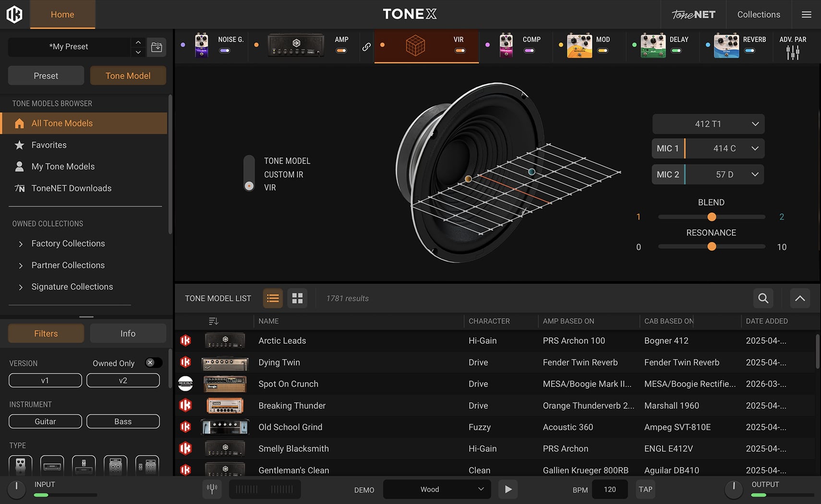Open the Collections menu in the header
The height and width of the screenshot is (504, 821).
[x=759, y=14]
